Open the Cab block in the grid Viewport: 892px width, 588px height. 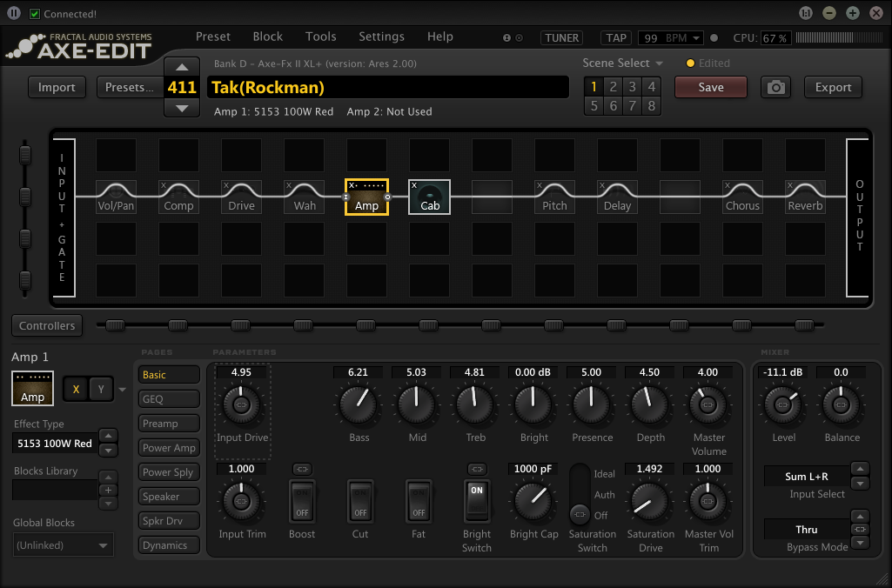pos(430,197)
